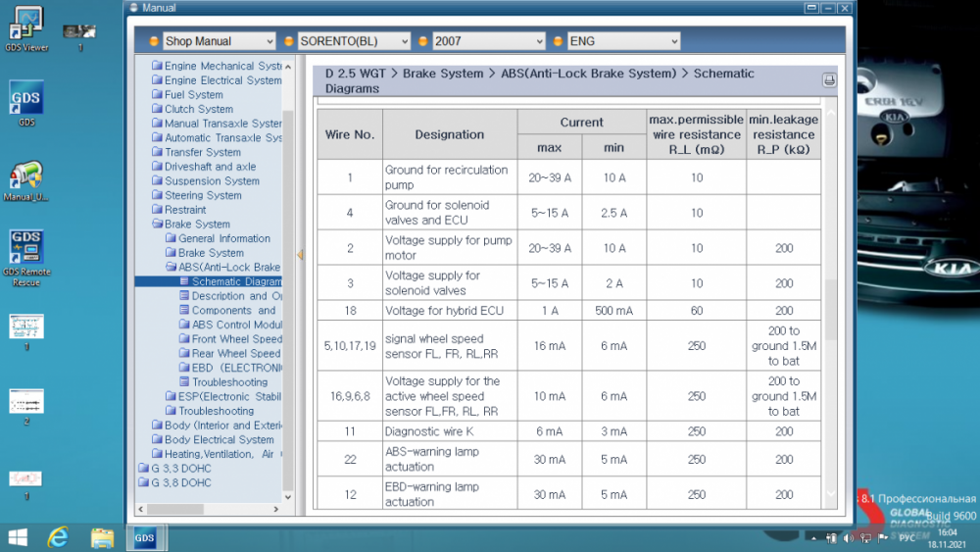Viewport: 980px width, 552px height.
Task: Click the volume icon in the system tray
Action: [x=848, y=537]
